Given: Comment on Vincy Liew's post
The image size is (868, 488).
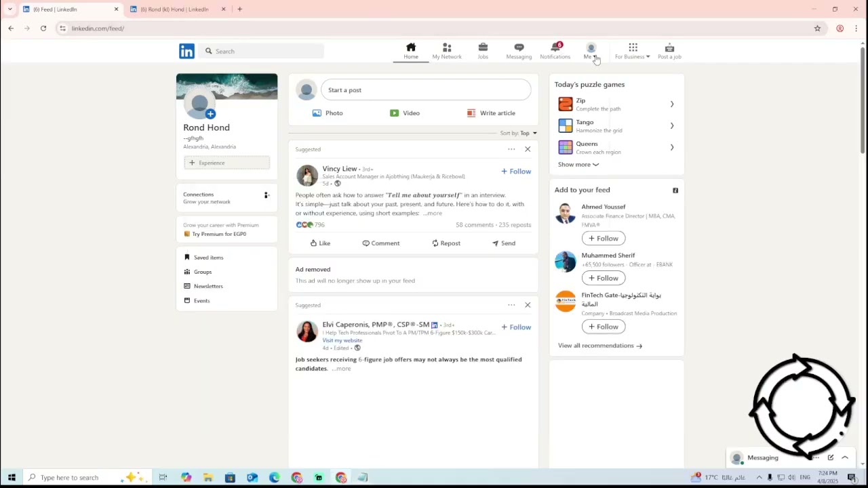Looking at the screenshot, I should [x=380, y=243].
